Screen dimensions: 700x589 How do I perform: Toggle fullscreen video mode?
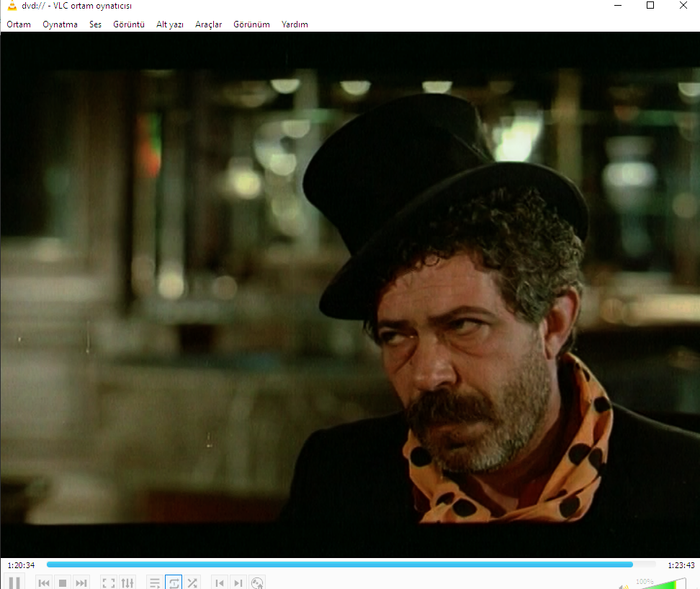(109, 583)
